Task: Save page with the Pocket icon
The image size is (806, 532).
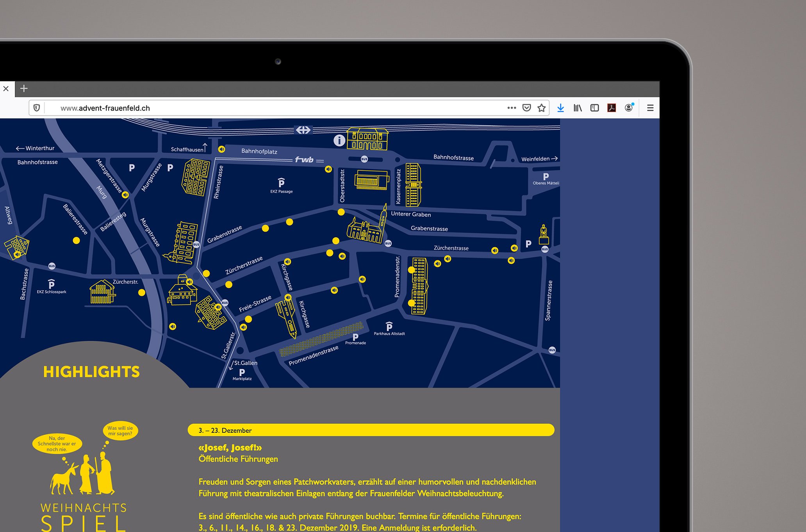Action: pyautogui.click(x=526, y=108)
